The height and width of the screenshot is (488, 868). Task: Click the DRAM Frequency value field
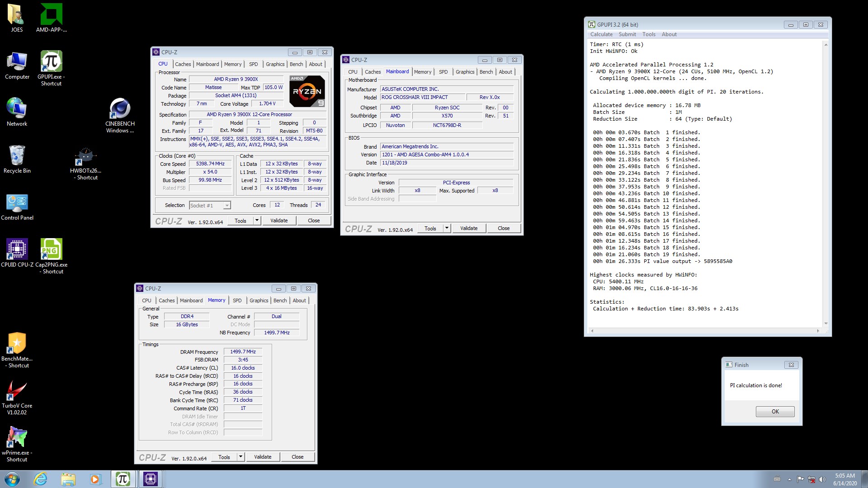(243, 352)
